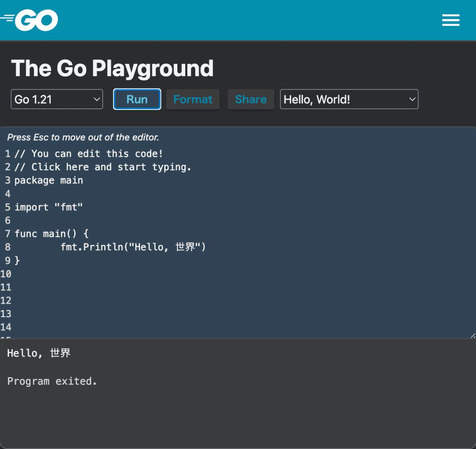The width and height of the screenshot is (476, 449).
Task: Click the first comment line 'You can edit this code!'
Action: [x=89, y=154]
